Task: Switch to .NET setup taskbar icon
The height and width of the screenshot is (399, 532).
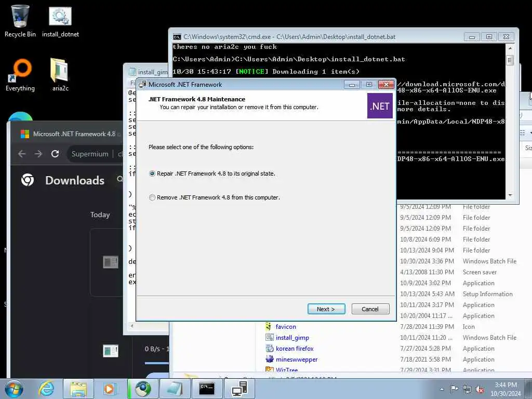Action: coord(239,389)
